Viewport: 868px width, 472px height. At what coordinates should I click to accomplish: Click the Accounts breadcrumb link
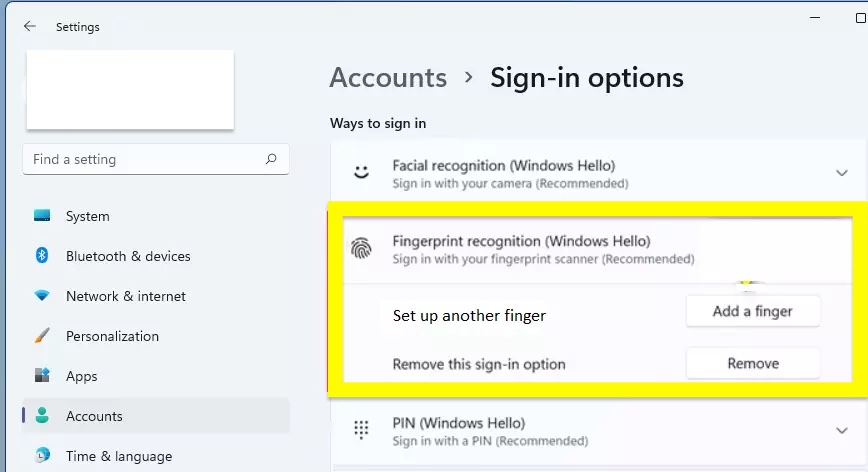pos(388,77)
